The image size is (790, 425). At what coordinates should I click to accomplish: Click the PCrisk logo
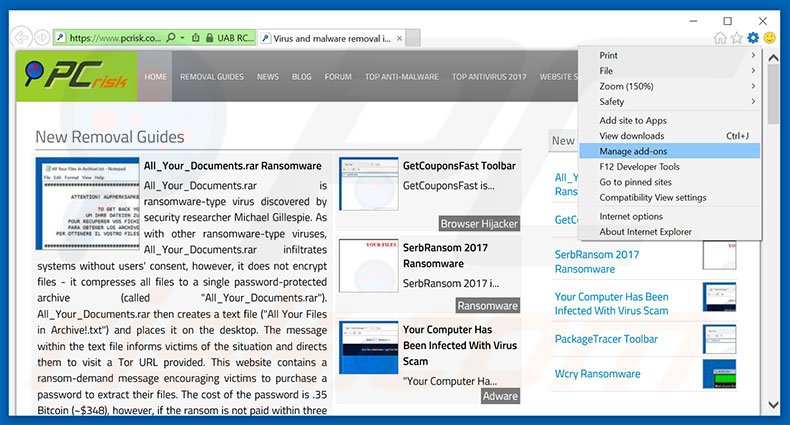(76, 76)
